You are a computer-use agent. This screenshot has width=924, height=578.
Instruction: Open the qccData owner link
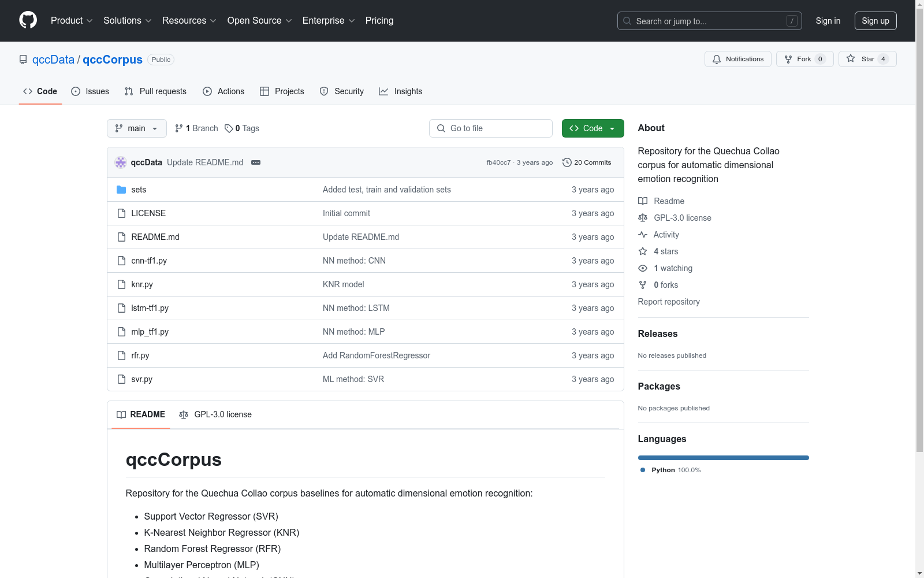pyautogui.click(x=53, y=60)
